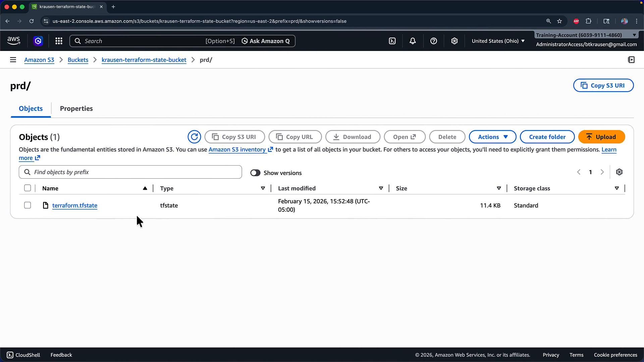Open the AWS home logo
The width and height of the screenshot is (644, 362).
13,41
